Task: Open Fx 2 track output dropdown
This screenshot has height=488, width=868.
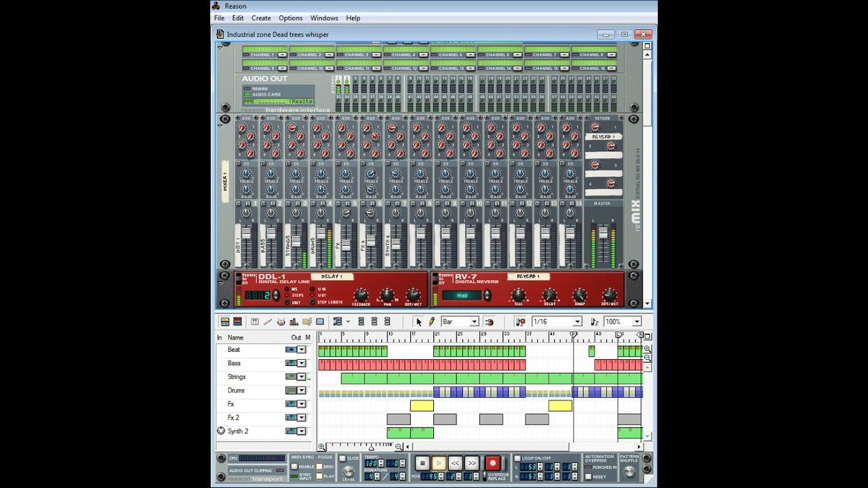Action: pyautogui.click(x=302, y=418)
